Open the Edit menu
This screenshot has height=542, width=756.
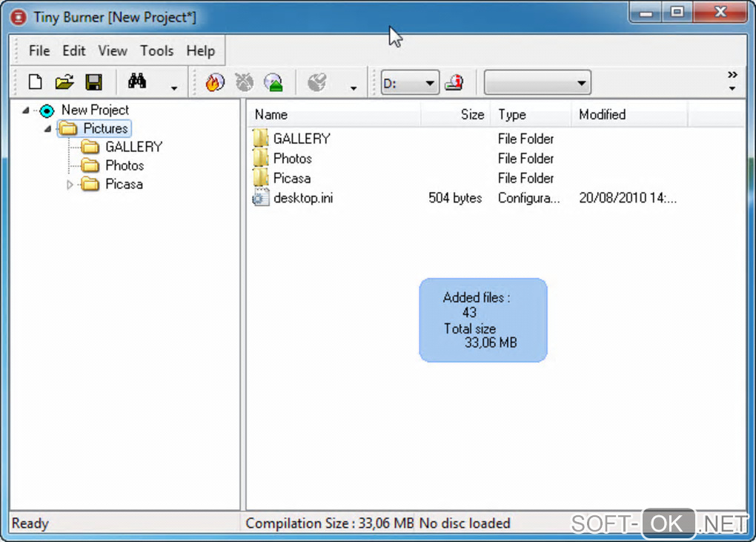(74, 50)
